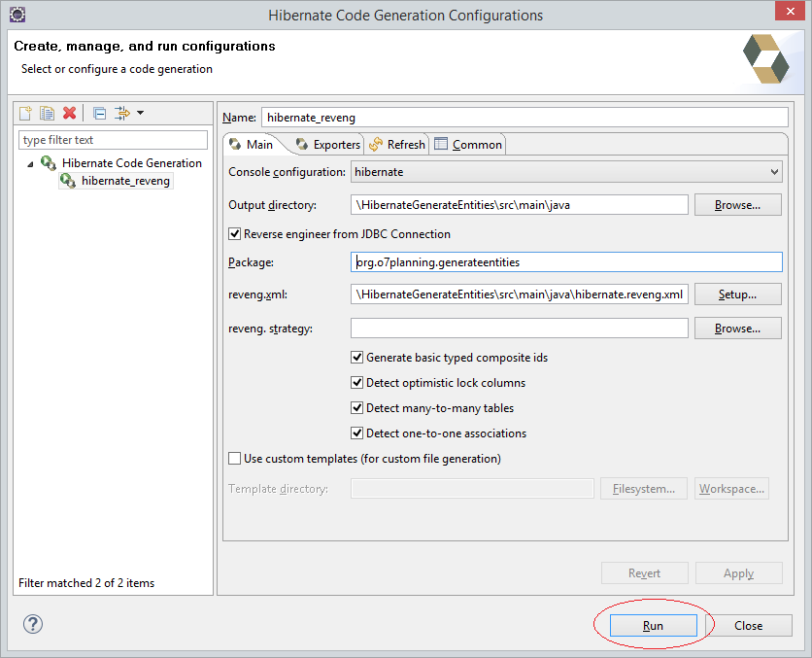The width and height of the screenshot is (812, 658).
Task: Switch to the Common tab
Action: coord(468,145)
